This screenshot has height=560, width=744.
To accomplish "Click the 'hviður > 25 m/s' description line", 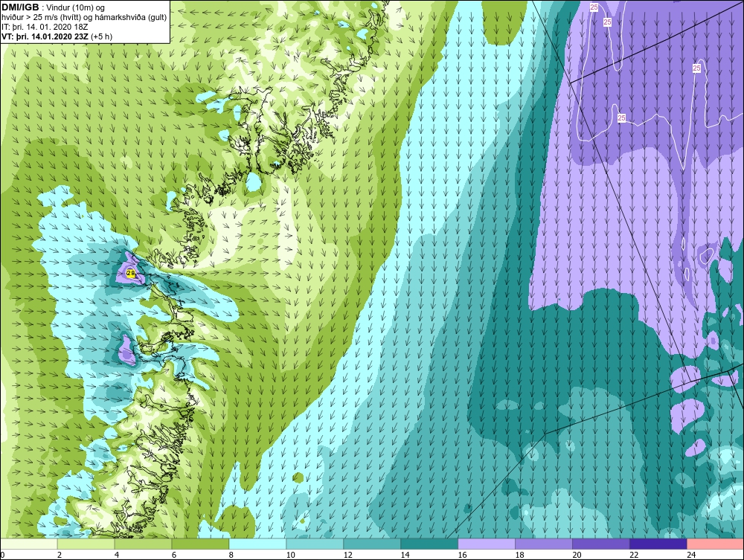I will click(84, 17).
